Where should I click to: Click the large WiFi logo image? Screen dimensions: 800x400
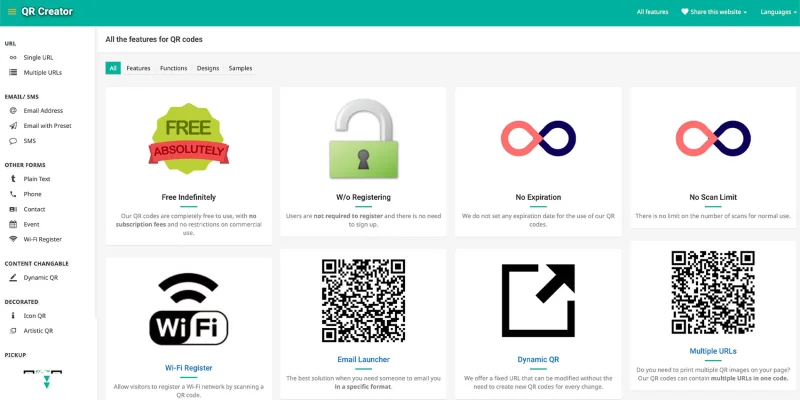(188, 309)
